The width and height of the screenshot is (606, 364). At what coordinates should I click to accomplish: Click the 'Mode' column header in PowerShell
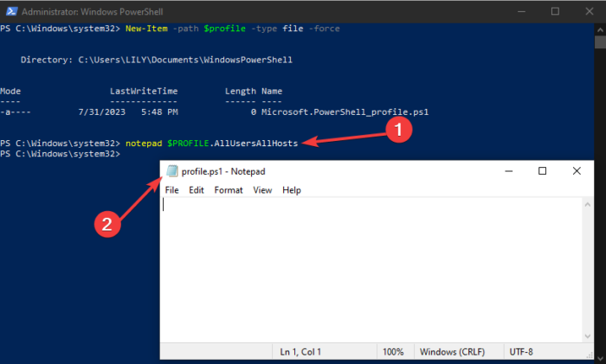(x=10, y=91)
